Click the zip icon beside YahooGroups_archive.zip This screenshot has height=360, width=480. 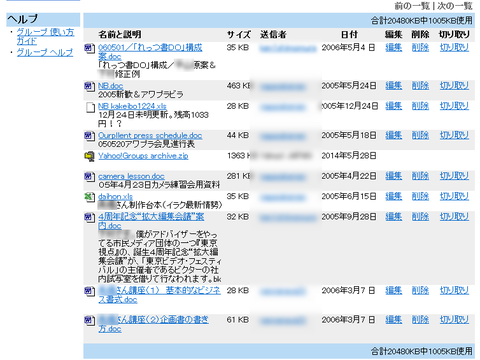pyautogui.click(x=89, y=157)
